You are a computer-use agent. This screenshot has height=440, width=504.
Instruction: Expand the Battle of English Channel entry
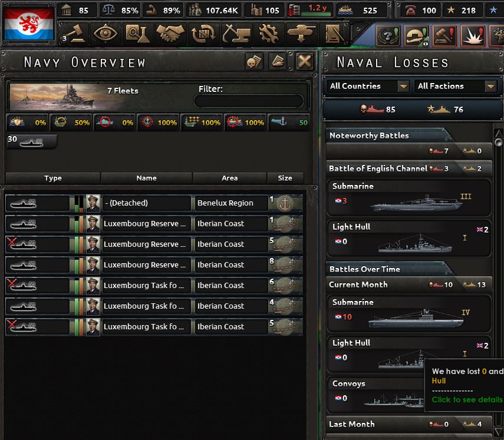[x=409, y=168]
